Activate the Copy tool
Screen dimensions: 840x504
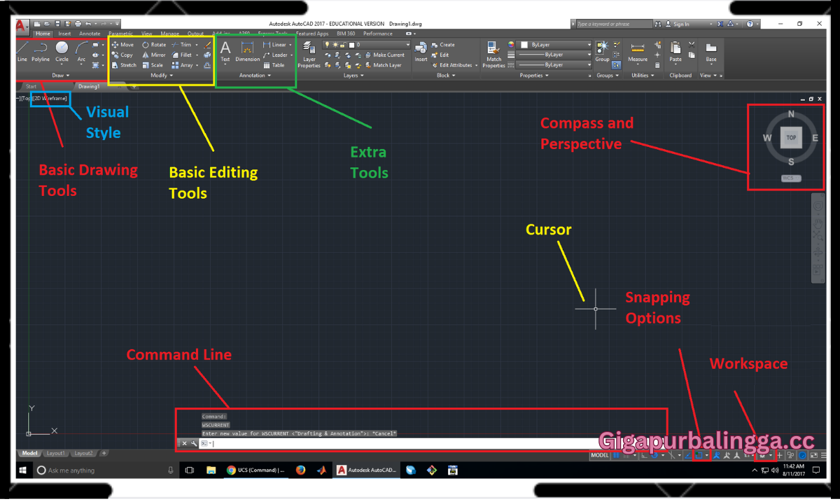pos(122,55)
